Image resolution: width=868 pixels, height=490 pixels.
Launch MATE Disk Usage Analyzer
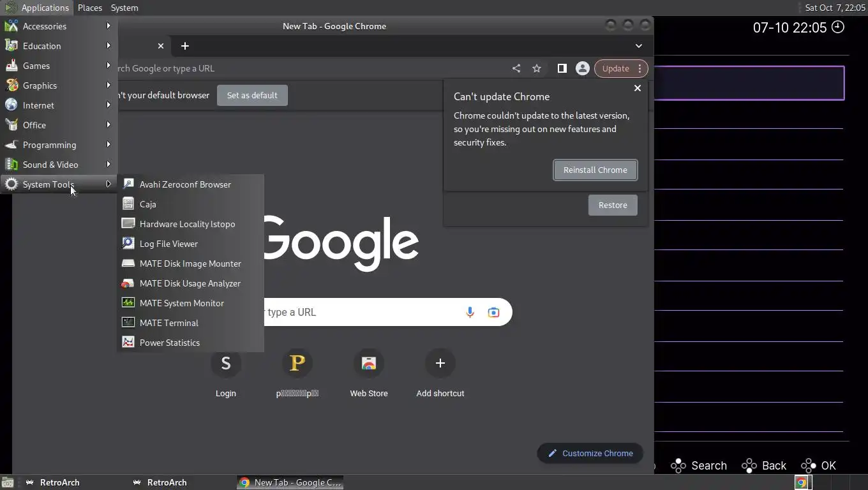click(190, 283)
